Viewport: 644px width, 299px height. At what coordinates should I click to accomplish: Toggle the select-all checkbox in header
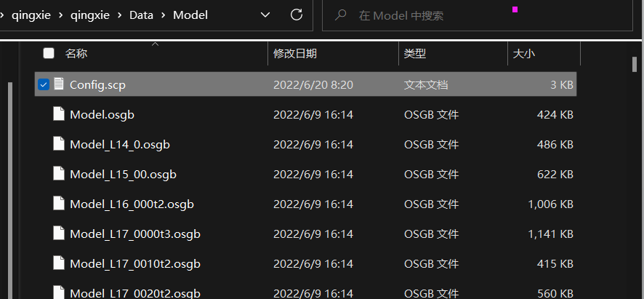[x=49, y=53]
